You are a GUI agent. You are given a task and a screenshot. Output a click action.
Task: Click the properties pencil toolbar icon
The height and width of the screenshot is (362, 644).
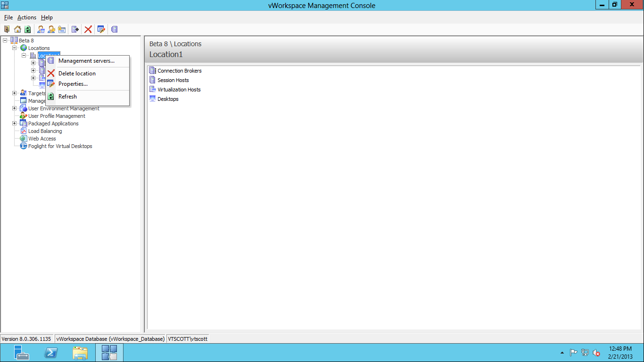[x=101, y=29]
